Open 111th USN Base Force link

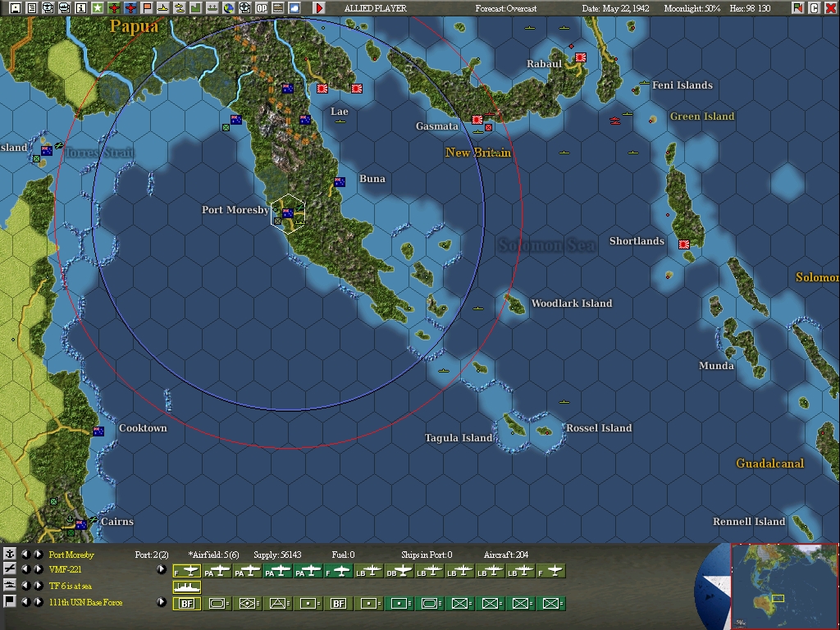(x=85, y=602)
